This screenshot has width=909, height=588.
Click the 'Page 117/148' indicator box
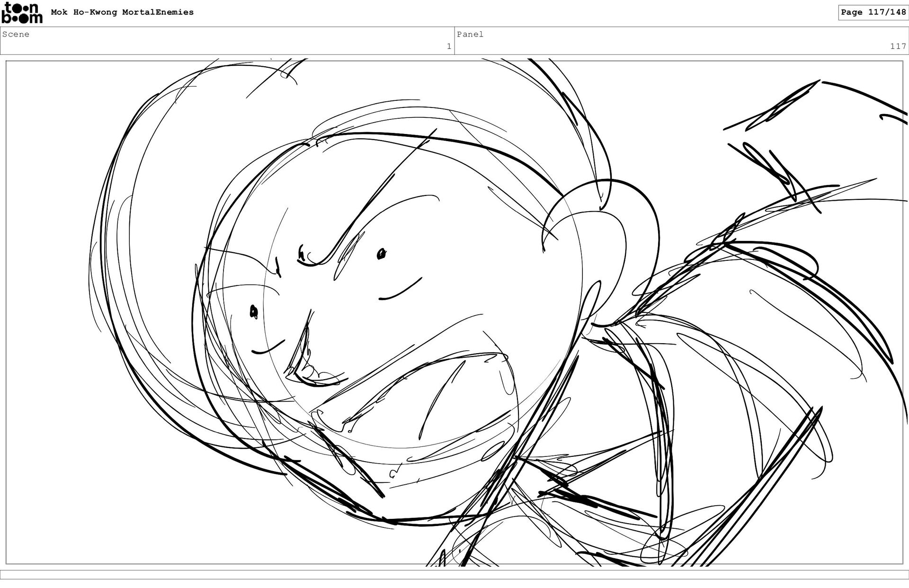tap(873, 12)
